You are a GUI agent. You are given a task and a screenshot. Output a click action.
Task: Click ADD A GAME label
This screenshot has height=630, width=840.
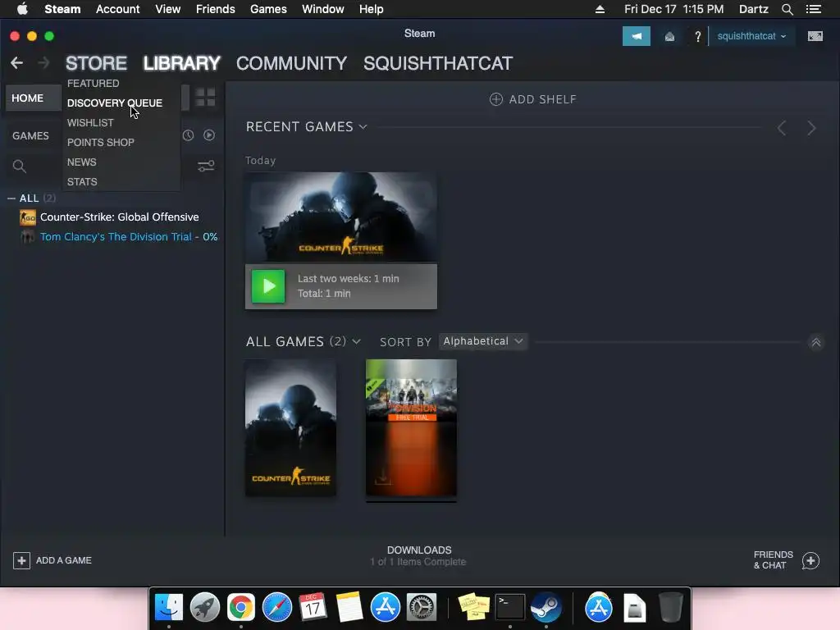64,560
